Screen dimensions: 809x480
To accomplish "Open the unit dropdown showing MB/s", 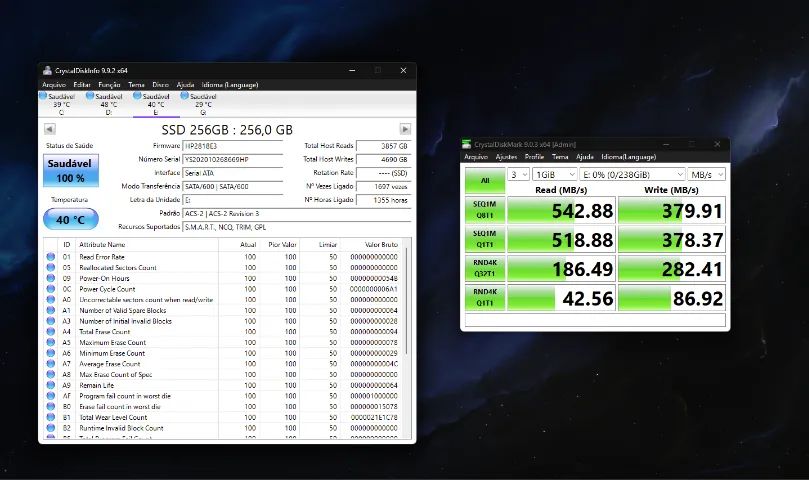I will point(706,174).
